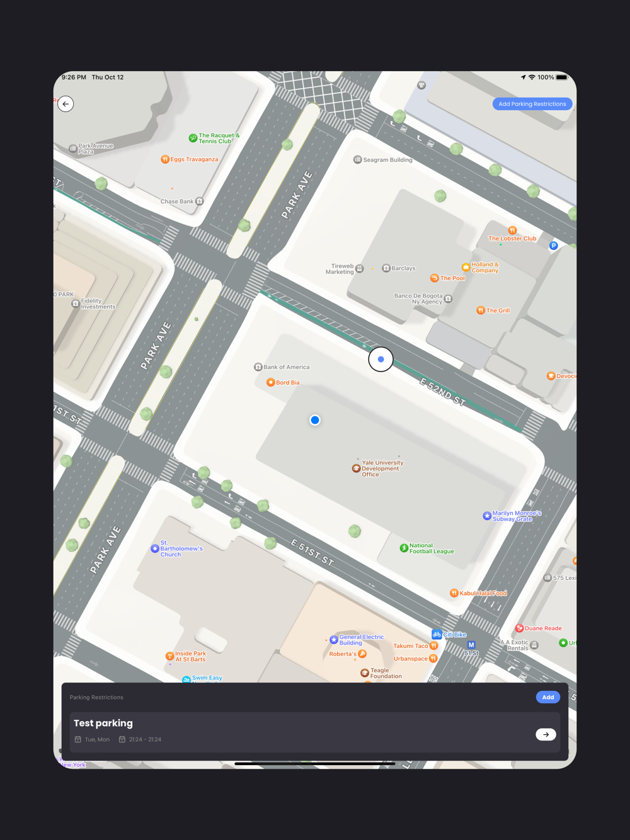Image resolution: width=630 pixels, height=840 pixels.
Task: Tap Seagram Building icon
Action: point(358,160)
